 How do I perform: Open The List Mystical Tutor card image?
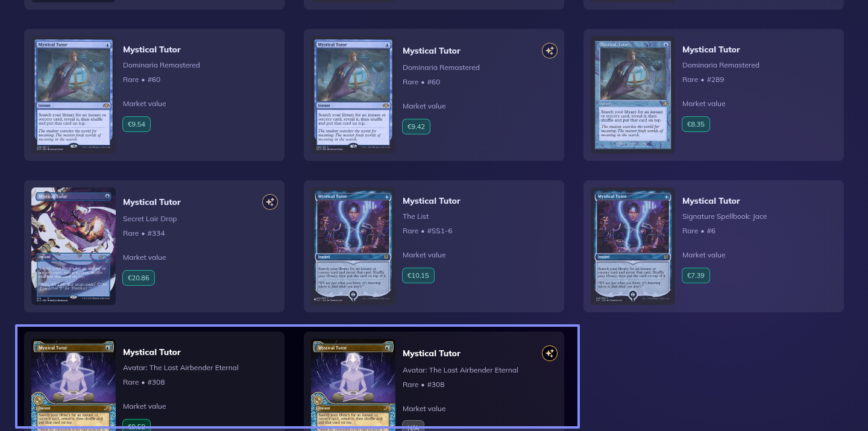pyautogui.click(x=353, y=246)
